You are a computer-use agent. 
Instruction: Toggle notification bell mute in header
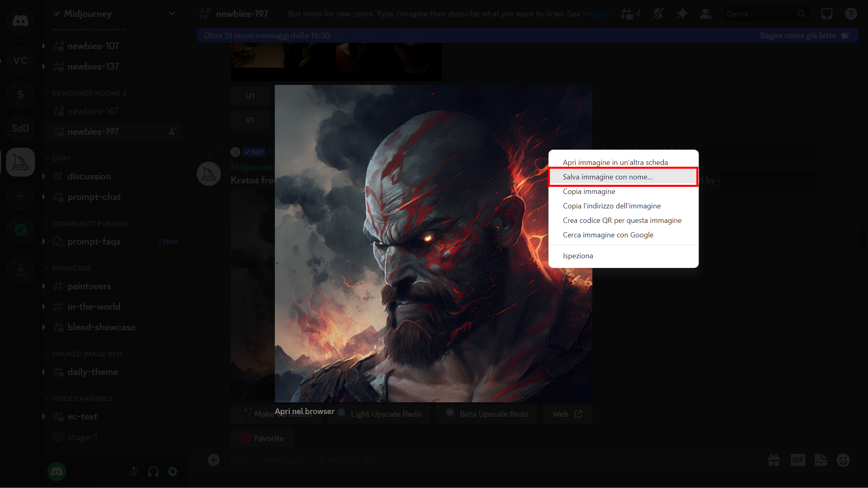(x=658, y=14)
